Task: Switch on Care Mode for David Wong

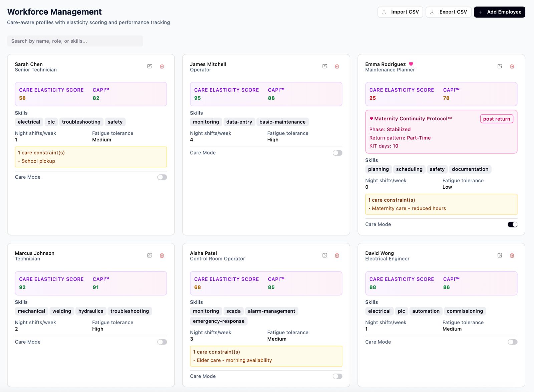Action: coord(512,342)
